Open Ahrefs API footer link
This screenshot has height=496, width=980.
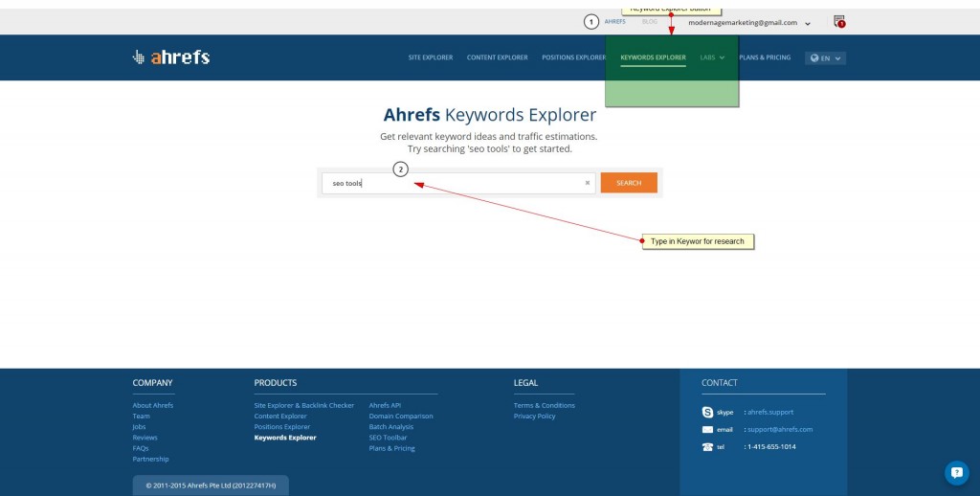385,405
